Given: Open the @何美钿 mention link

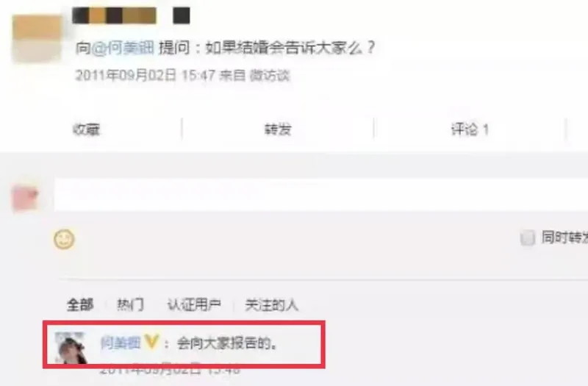Looking at the screenshot, I should pyautogui.click(x=123, y=48).
